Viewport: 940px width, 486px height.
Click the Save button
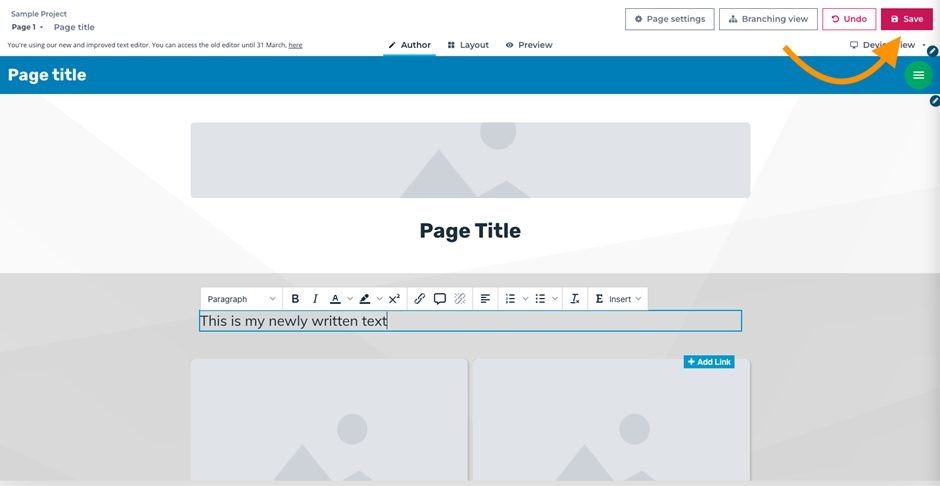pyautogui.click(x=906, y=19)
